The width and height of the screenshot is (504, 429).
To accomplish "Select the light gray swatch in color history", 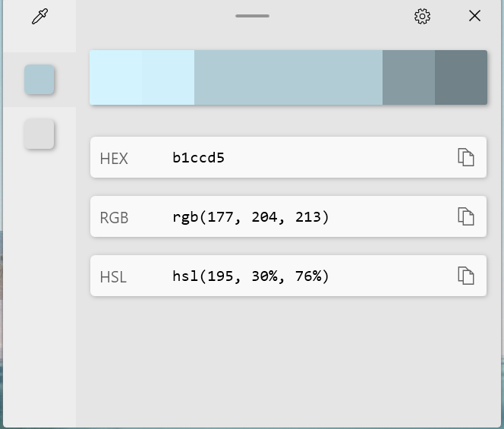I will tap(39, 134).
